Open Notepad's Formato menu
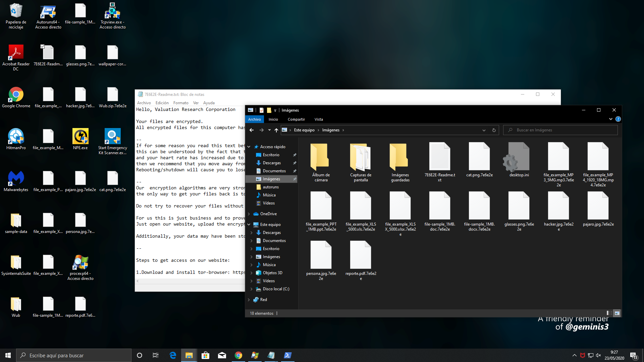Viewport: 644px width, 362px height. tap(180, 103)
